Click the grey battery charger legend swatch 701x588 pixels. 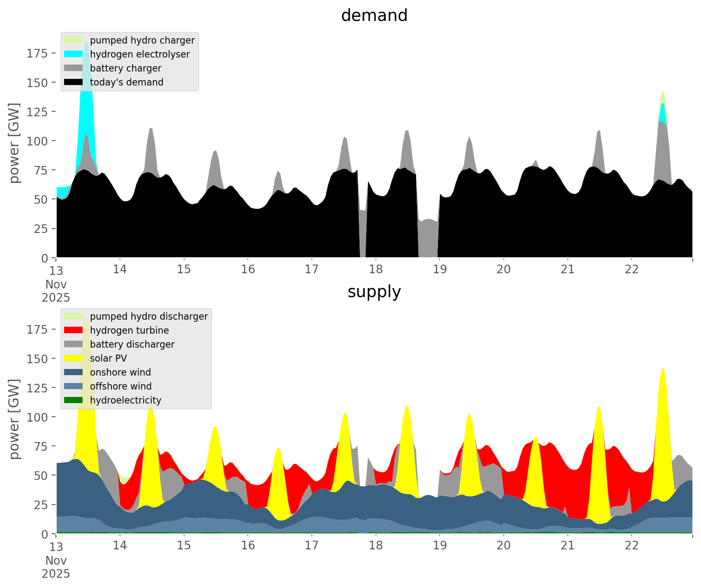pyautogui.click(x=74, y=68)
